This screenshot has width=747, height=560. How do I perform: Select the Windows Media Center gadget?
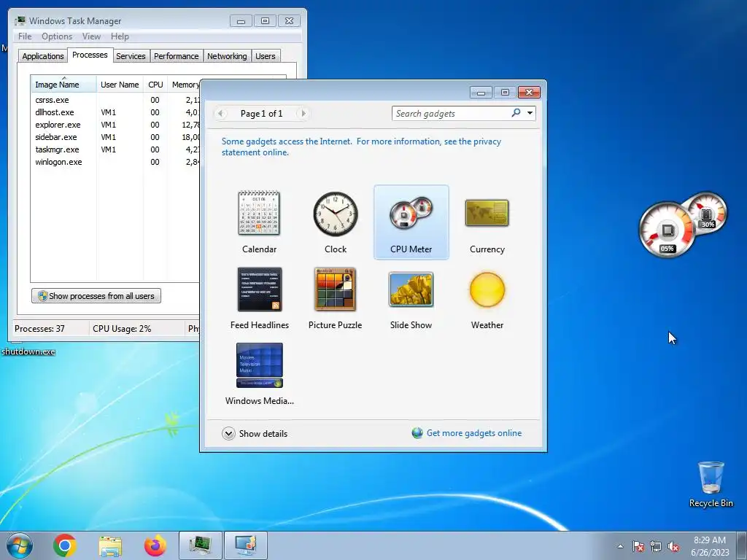pos(259,374)
